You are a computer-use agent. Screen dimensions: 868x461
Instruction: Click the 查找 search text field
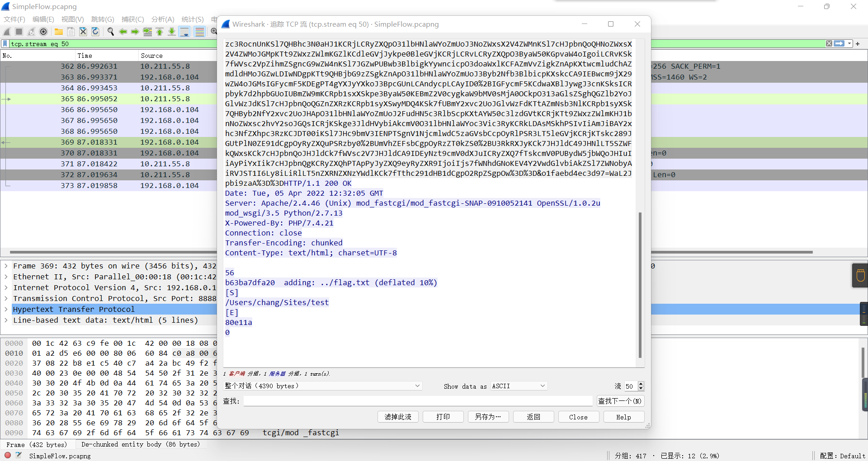(418, 401)
